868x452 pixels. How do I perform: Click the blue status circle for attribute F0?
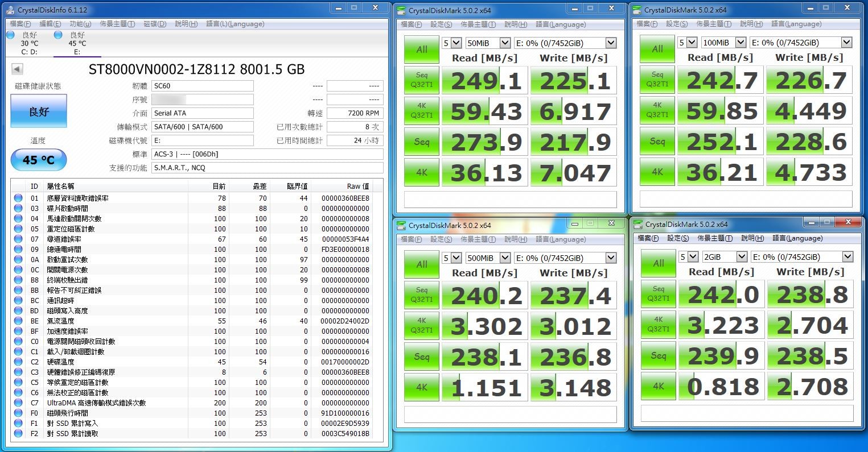18,413
